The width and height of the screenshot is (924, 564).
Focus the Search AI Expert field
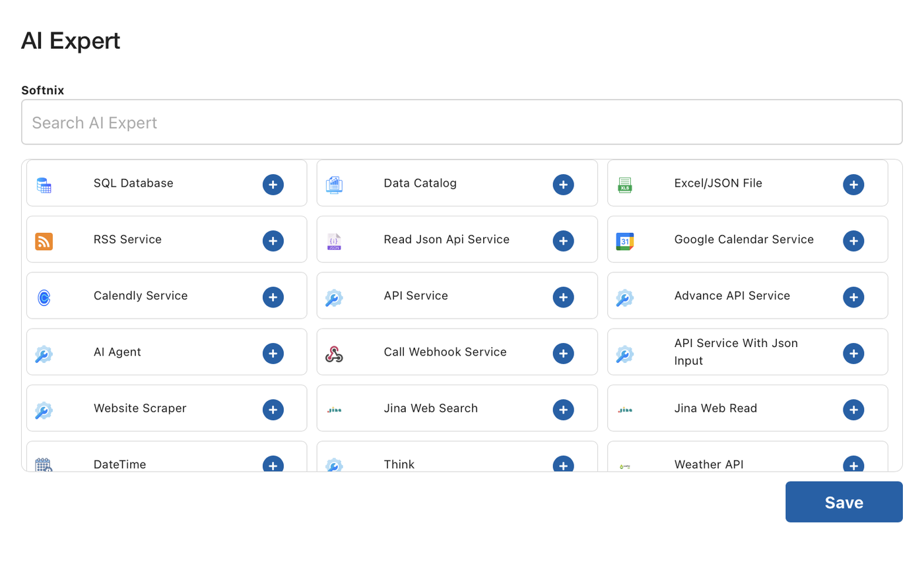(x=462, y=122)
